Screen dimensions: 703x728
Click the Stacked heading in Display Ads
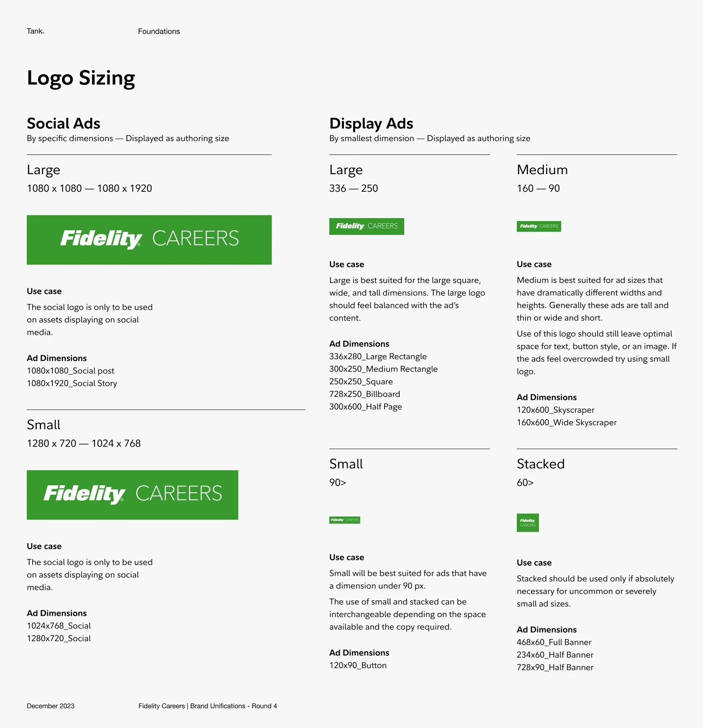[541, 464]
